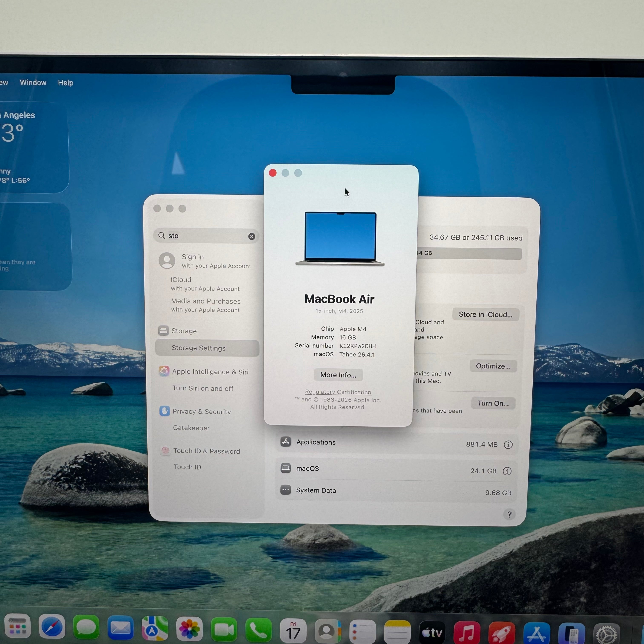The image size is (644, 644).
Task: Click '15-inch, M4, 2025' model text
Action: tap(339, 311)
